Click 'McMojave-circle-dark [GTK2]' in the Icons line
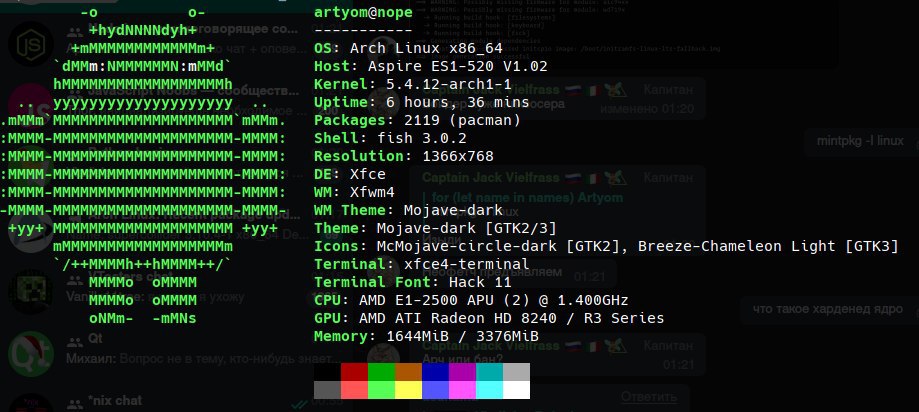 (498, 247)
